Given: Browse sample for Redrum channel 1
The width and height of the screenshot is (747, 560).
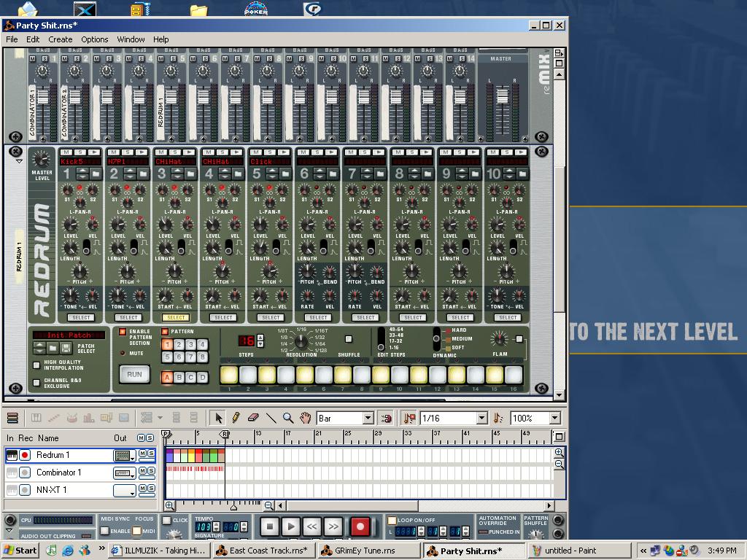Looking at the screenshot, I should (x=96, y=174).
